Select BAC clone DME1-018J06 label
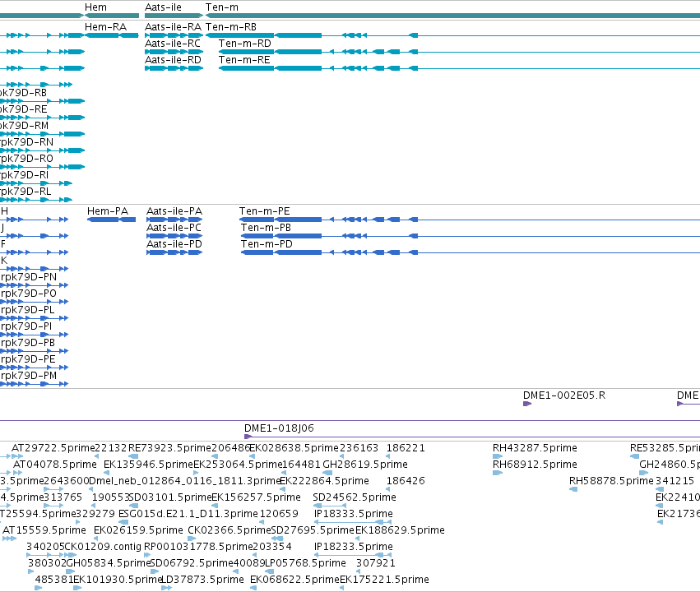This screenshot has height=592, width=700. 279,428
